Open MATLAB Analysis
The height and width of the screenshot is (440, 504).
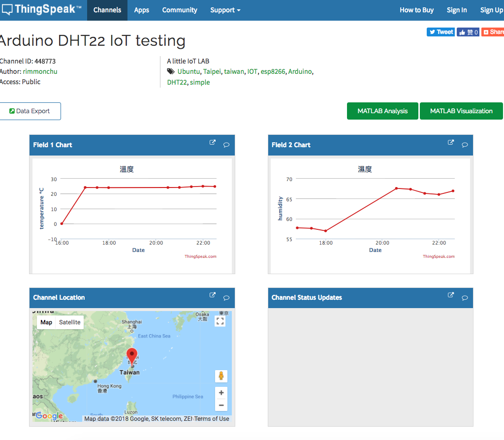click(x=382, y=111)
